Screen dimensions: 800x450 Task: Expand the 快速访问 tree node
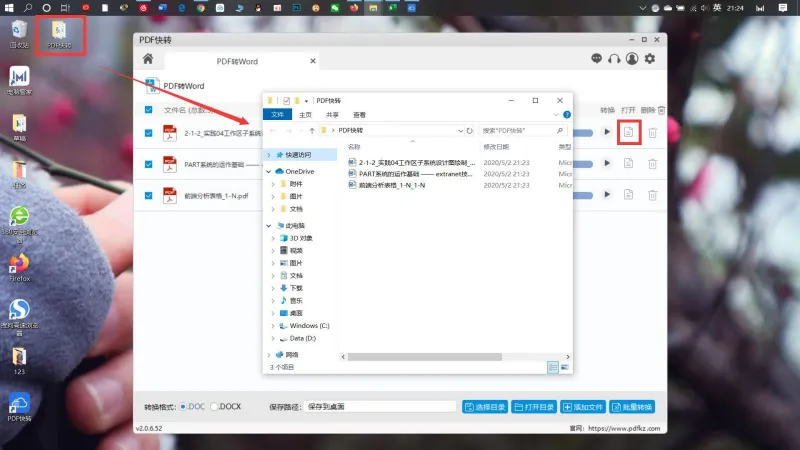pos(269,155)
